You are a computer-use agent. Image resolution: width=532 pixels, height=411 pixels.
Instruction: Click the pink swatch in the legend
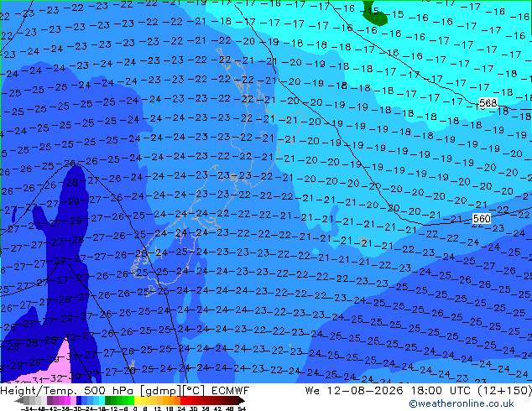click(x=73, y=400)
